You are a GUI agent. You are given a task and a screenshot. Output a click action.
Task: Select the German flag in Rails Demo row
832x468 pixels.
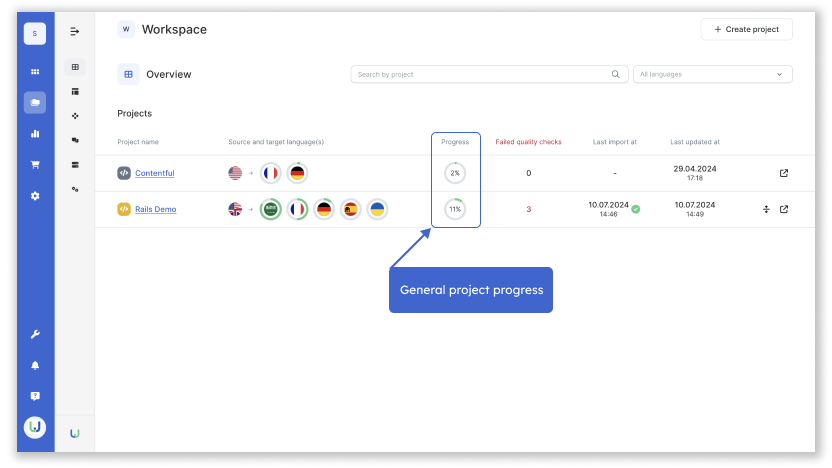coord(324,209)
